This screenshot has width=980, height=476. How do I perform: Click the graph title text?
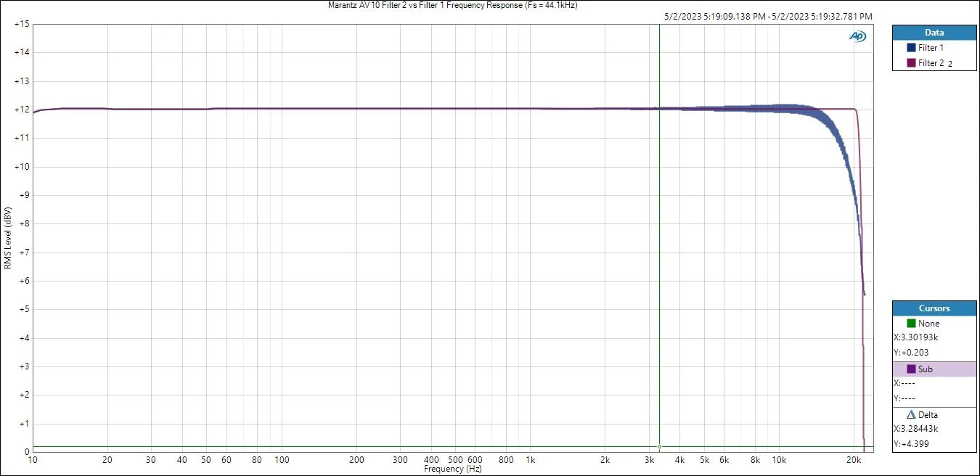click(453, 5)
